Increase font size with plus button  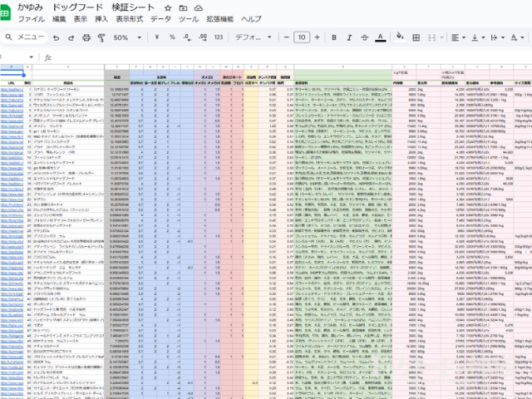[x=317, y=37]
